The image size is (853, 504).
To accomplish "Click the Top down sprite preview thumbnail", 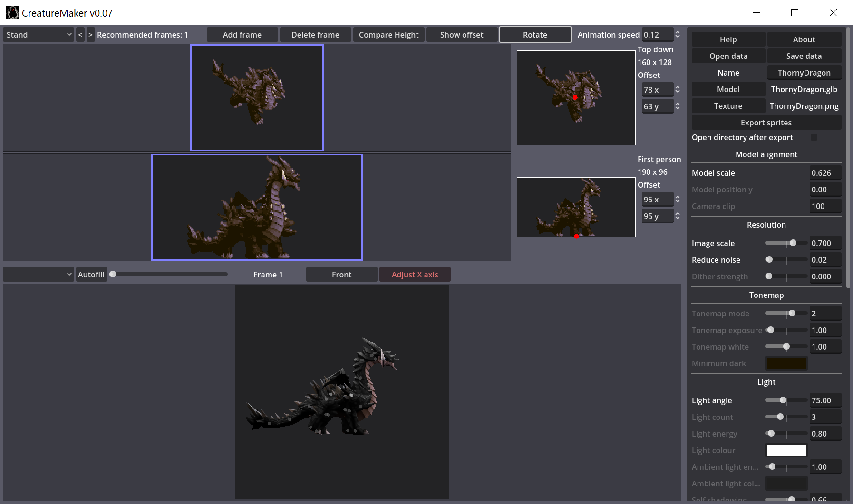I will click(576, 97).
